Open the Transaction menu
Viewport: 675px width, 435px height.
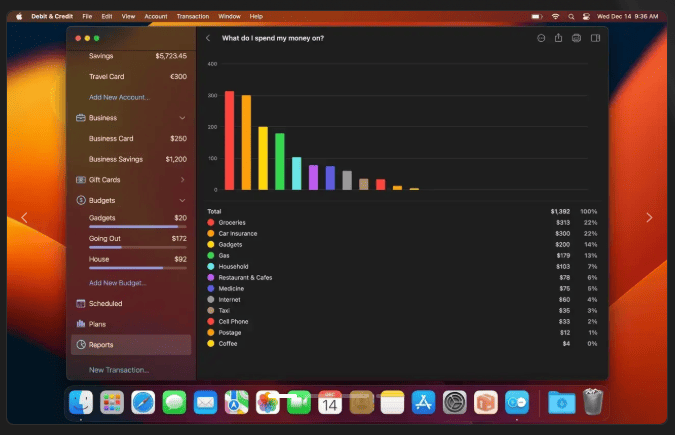[193, 16]
